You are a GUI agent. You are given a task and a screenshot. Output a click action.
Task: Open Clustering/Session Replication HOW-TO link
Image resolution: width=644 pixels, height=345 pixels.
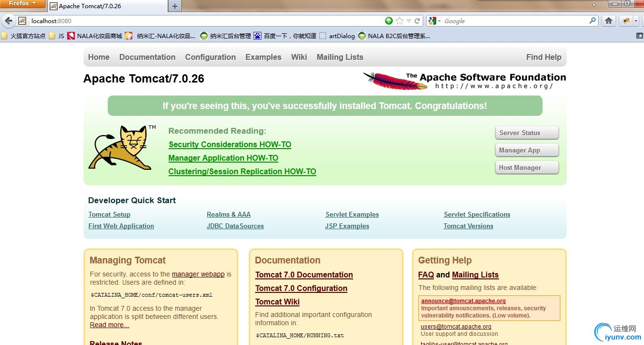[243, 171]
